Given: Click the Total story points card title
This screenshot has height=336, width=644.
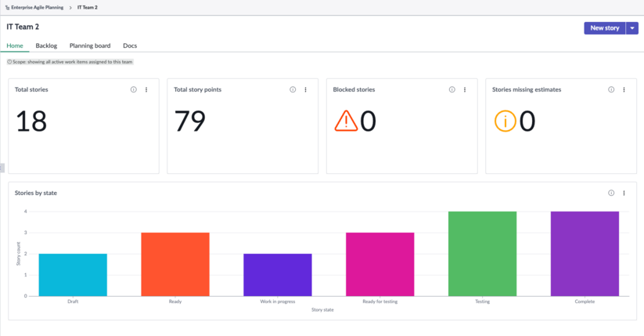Looking at the screenshot, I should [197, 89].
